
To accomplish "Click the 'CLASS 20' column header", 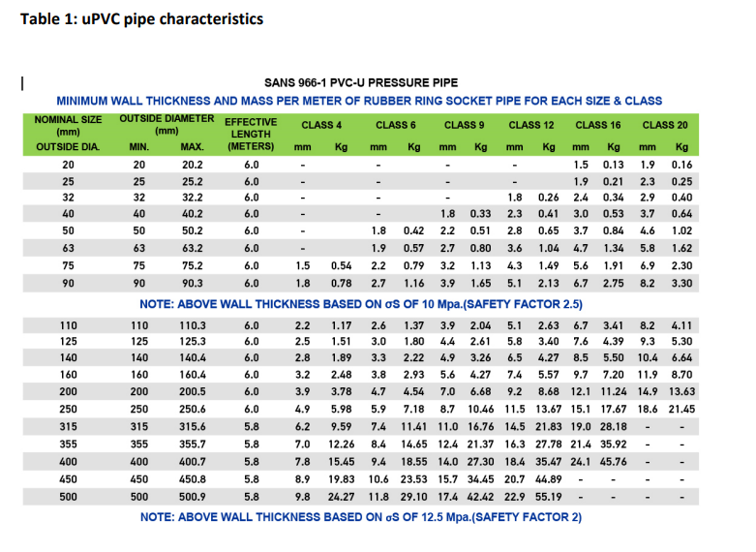I will (665, 125).
